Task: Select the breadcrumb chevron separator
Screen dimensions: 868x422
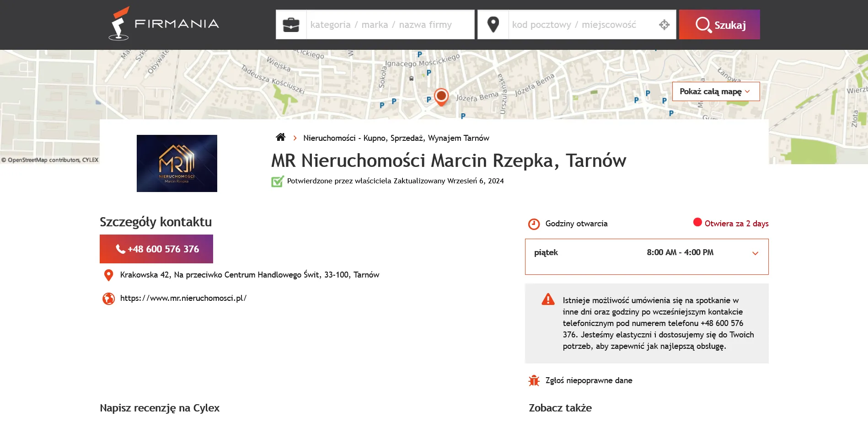Action: click(x=295, y=138)
